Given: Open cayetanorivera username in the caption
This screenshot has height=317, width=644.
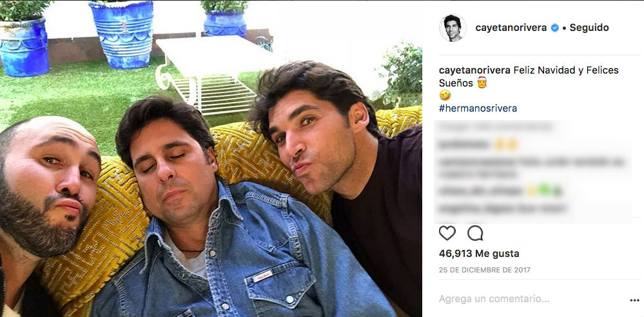Looking at the screenshot, I should 475,70.
